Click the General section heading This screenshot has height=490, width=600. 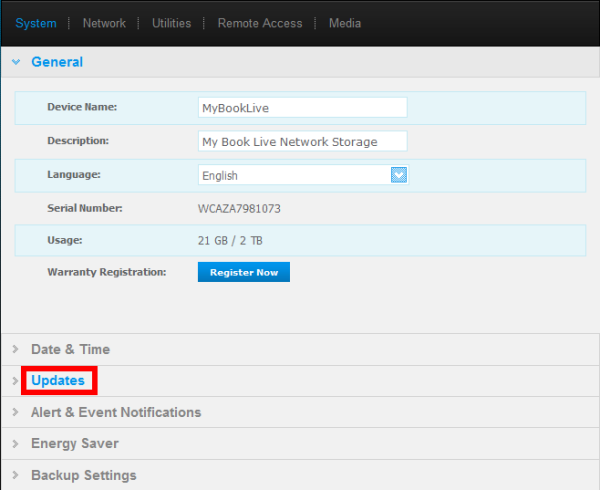point(57,62)
